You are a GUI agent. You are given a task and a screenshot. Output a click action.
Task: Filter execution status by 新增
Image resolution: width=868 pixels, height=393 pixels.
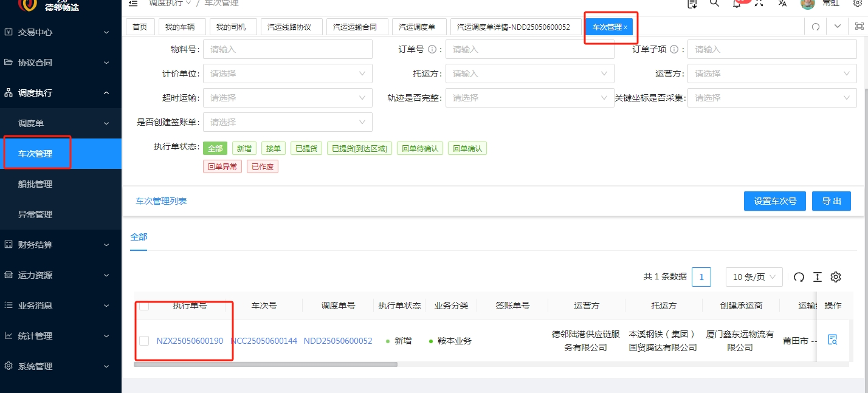(x=244, y=148)
